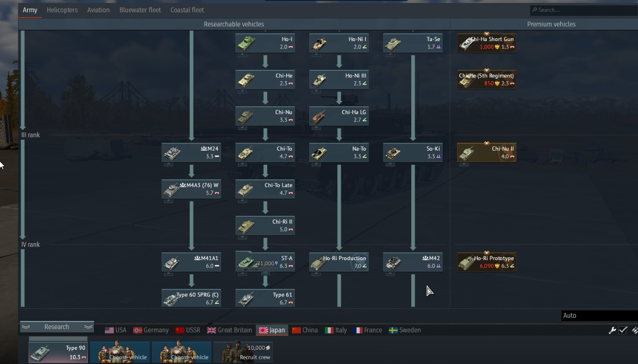Select the Type 61 tank
Screen dimensions: 638x364
[265, 298]
